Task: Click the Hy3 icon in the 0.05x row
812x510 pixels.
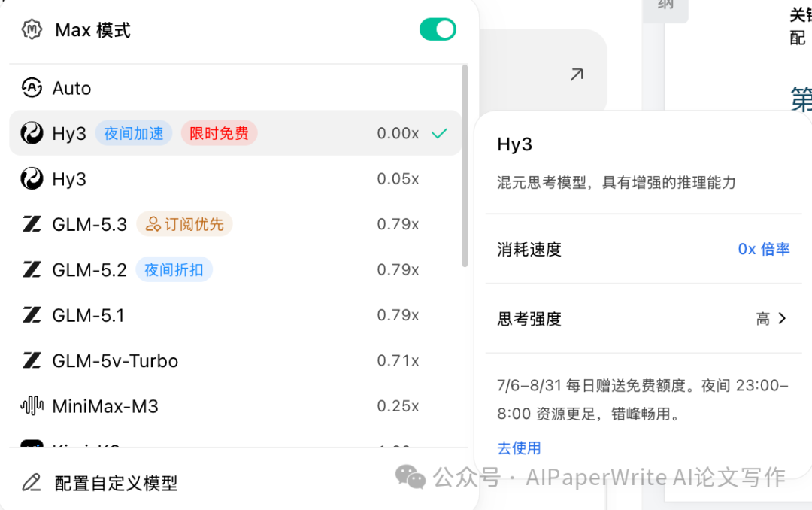Action: click(32, 179)
